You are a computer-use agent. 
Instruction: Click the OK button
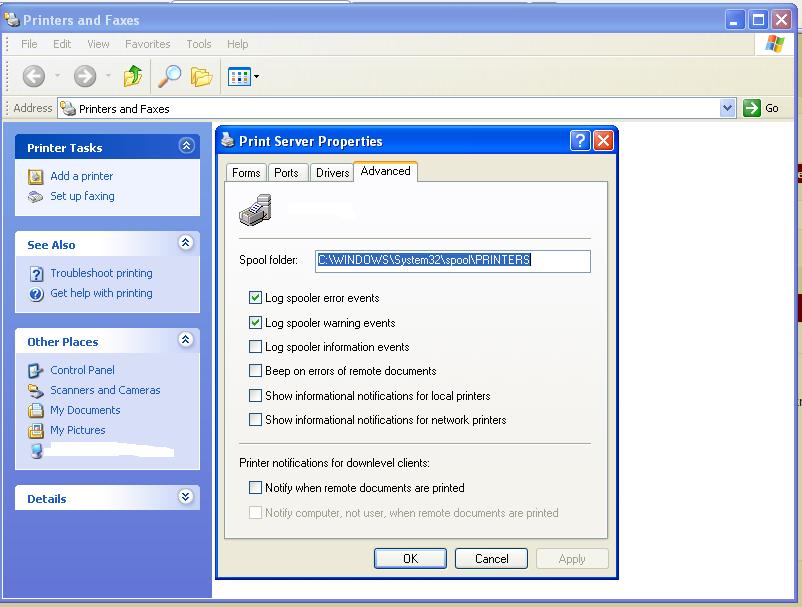tap(410, 558)
